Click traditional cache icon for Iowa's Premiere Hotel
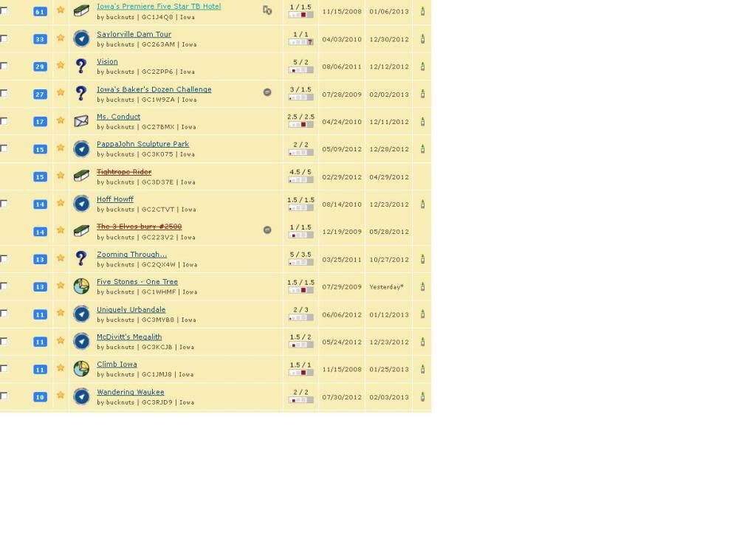 (x=81, y=10)
